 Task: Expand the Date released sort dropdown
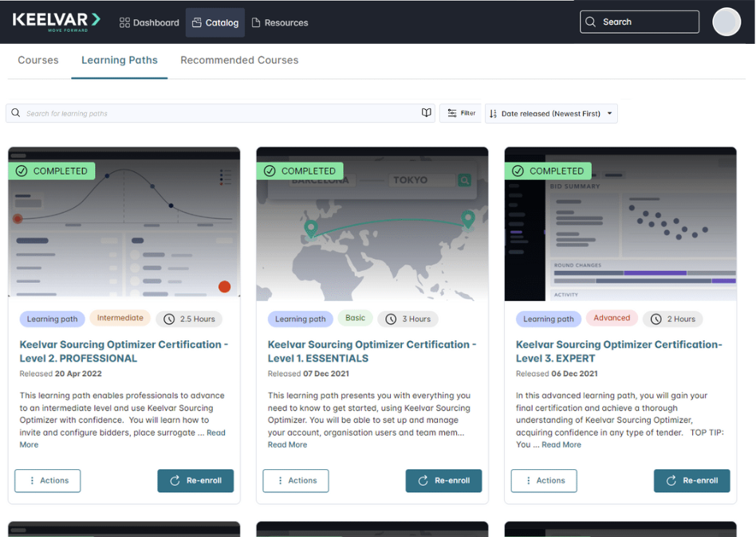pos(551,114)
